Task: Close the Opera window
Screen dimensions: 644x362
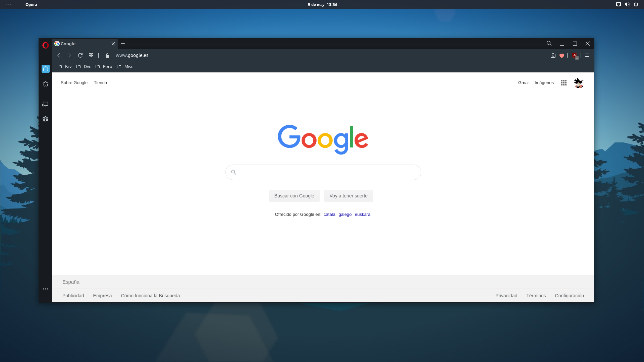Action: 588,44
